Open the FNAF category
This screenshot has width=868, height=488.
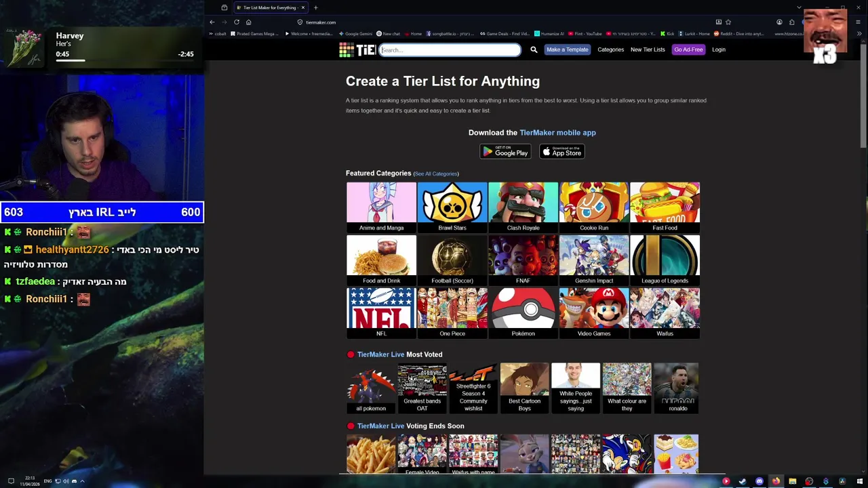(523, 260)
